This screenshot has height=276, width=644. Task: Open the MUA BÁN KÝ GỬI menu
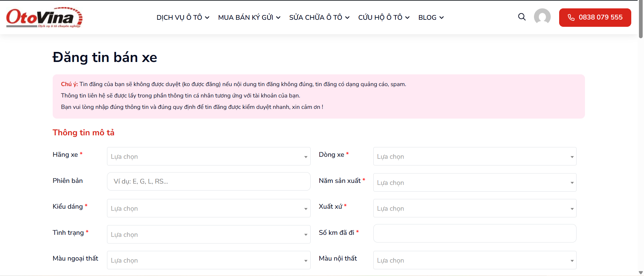pyautogui.click(x=249, y=17)
